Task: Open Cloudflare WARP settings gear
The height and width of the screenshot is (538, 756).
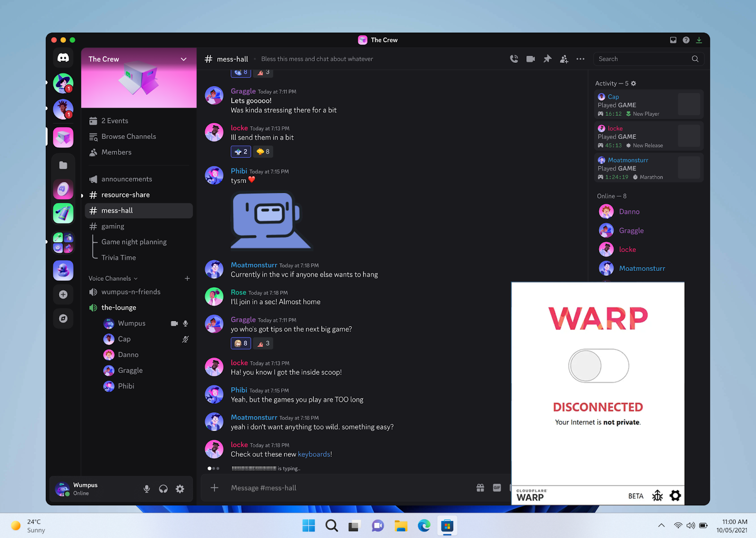Action: pyautogui.click(x=675, y=495)
